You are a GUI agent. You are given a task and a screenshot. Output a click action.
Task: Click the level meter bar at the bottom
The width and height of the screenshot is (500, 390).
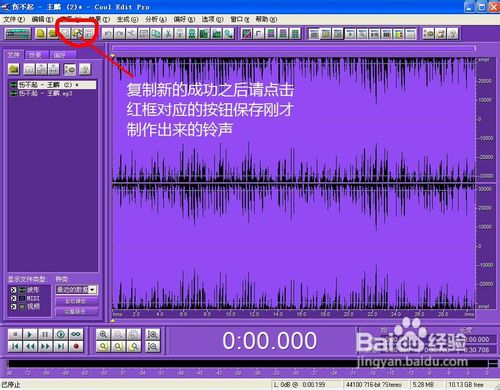[x=248, y=363]
